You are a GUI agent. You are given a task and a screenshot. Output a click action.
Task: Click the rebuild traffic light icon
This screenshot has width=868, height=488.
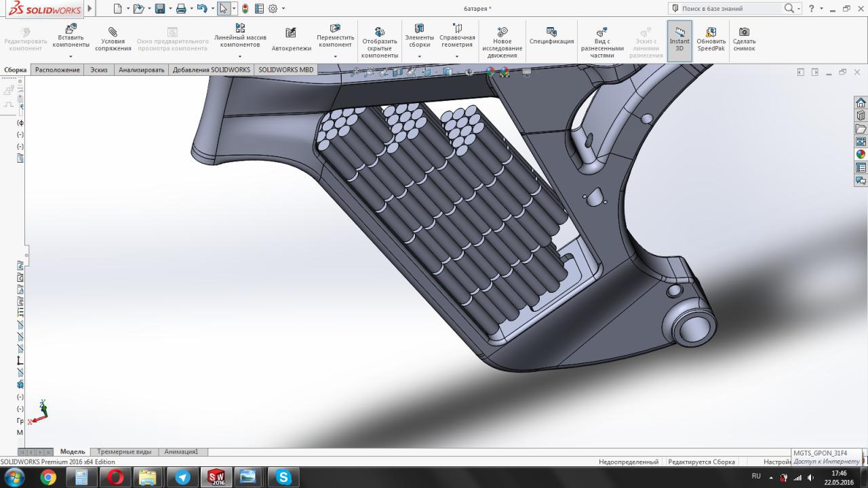point(245,9)
